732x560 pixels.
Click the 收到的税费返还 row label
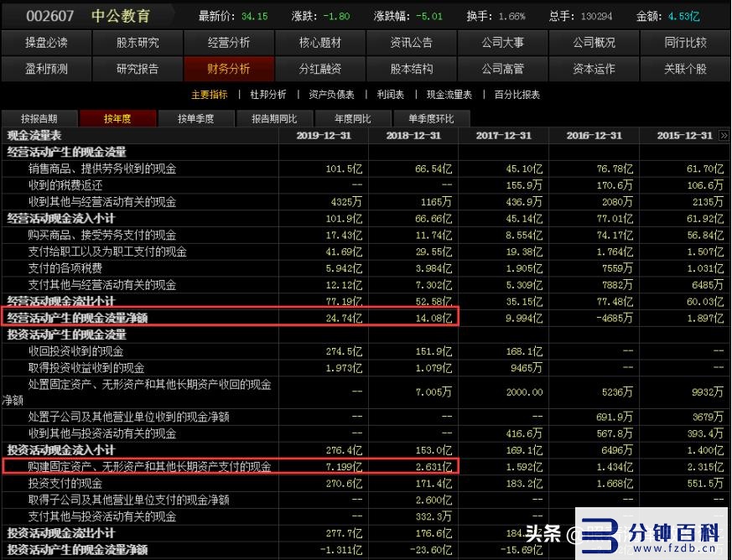point(65,186)
